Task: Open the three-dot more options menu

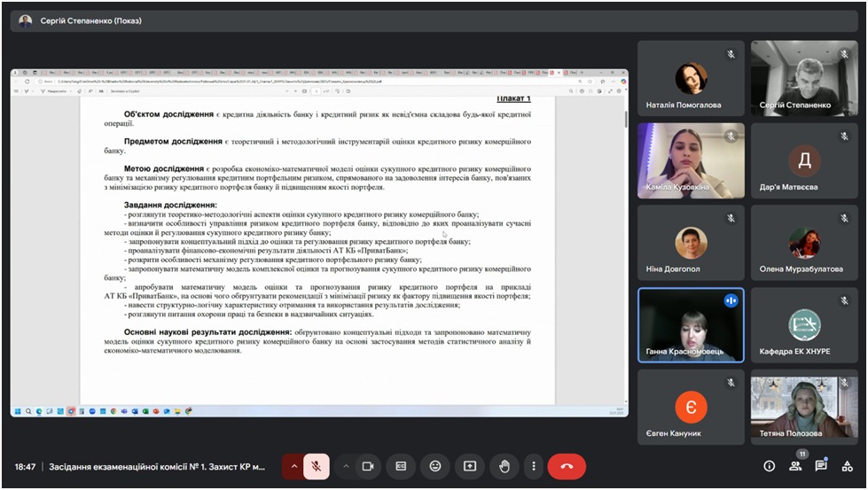Action: coord(533,466)
